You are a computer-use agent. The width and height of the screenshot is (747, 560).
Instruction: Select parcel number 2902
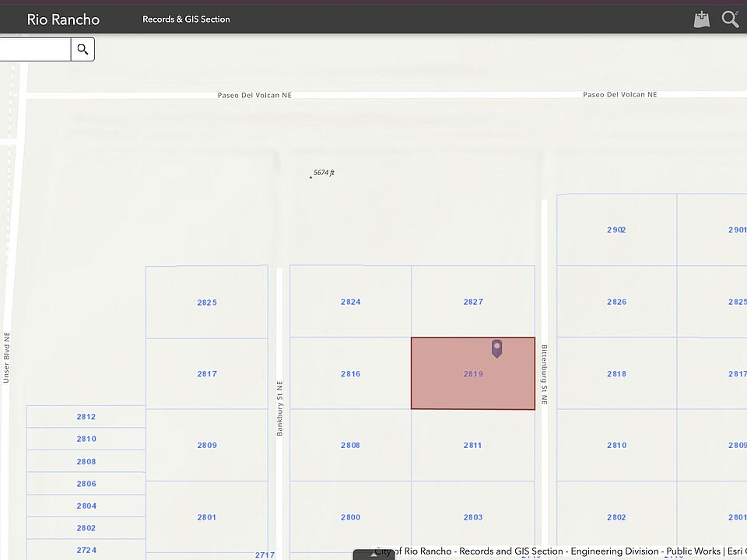pos(616,230)
